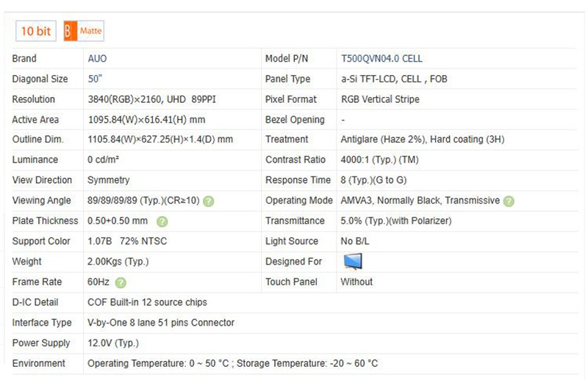Click the RGB Vertical Stripe pixel format
Screen dimensions: 588x380
click(x=380, y=99)
